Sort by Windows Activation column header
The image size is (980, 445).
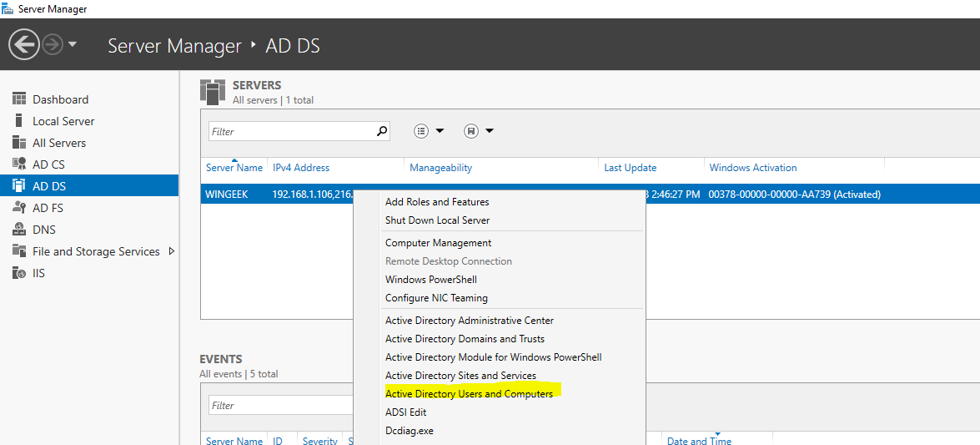click(752, 168)
